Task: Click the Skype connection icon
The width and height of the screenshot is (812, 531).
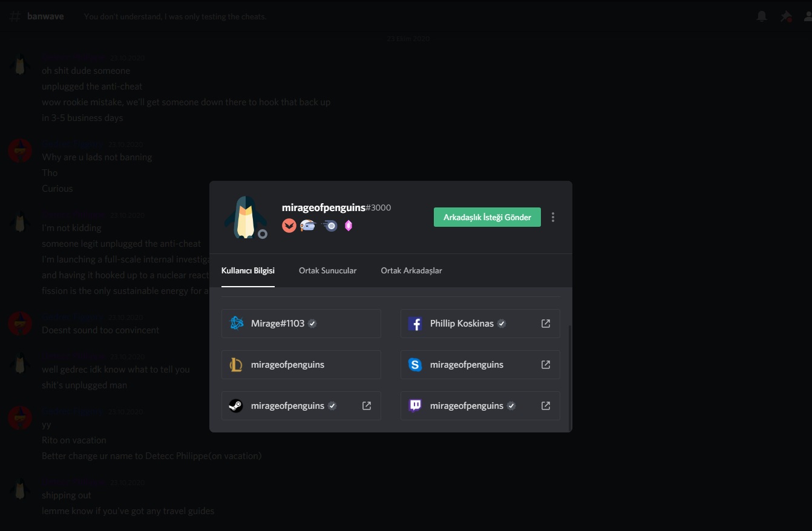Action: click(415, 365)
